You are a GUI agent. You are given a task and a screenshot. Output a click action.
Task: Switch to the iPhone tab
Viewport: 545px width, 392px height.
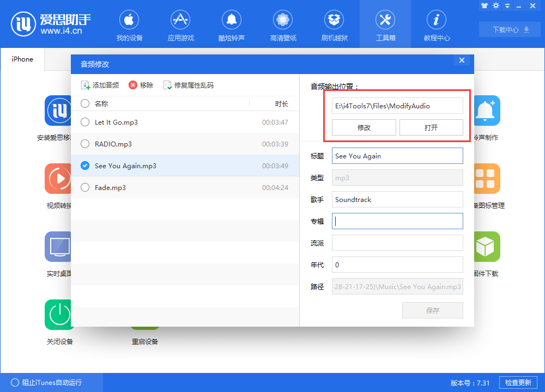coord(22,59)
